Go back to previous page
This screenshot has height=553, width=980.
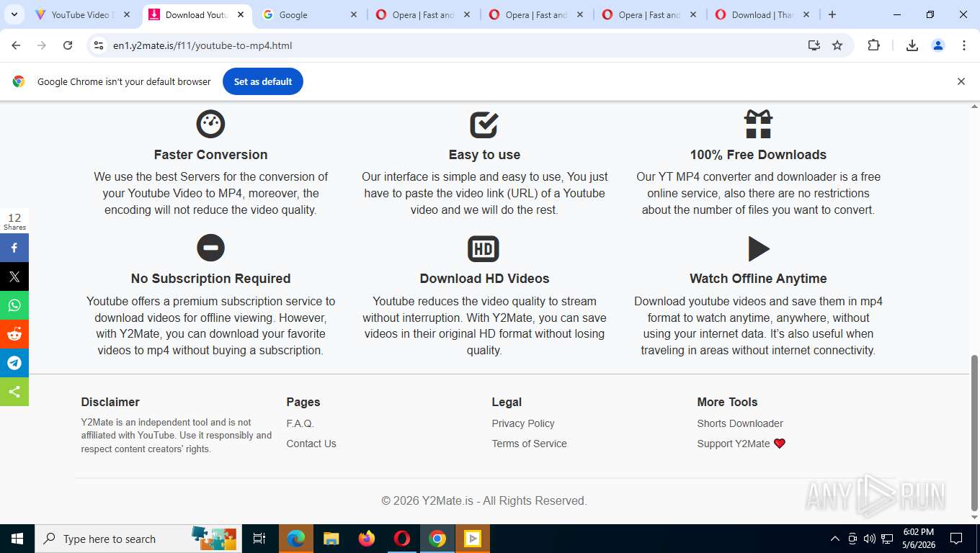point(16,45)
